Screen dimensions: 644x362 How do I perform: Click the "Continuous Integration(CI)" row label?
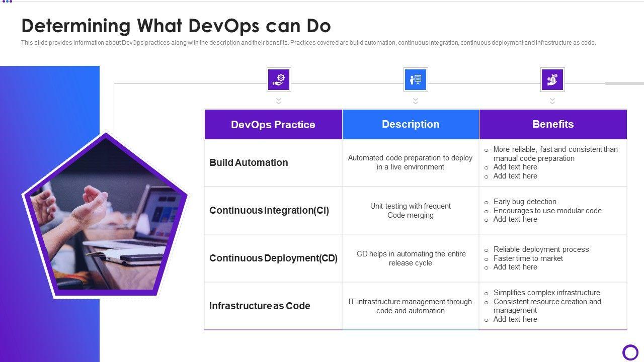tap(269, 210)
